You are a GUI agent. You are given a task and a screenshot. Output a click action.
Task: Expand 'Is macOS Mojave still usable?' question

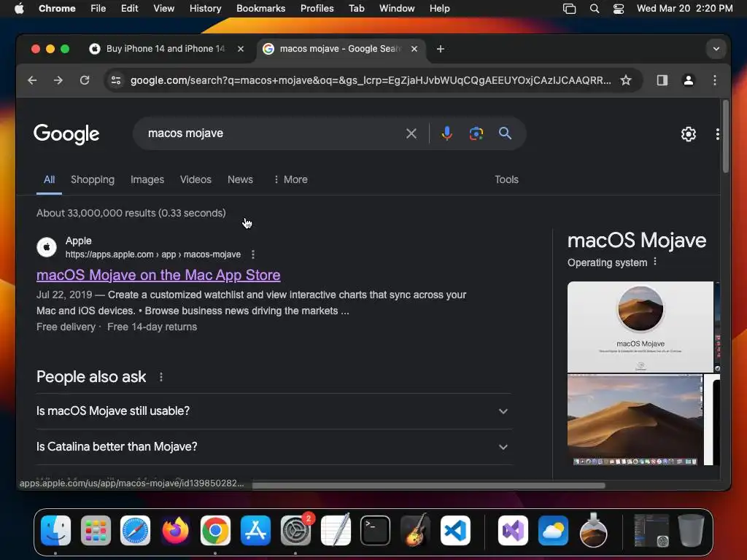pyautogui.click(x=273, y=411)
